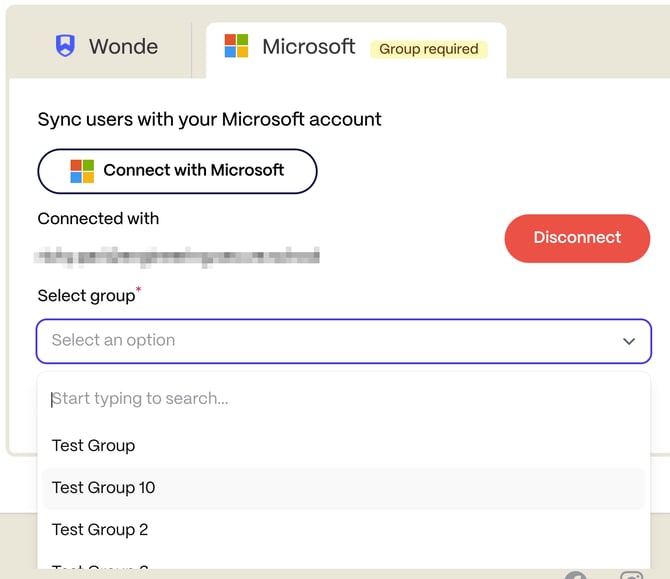
Task: Choose Test Group from the list
Action: [x=344, y=446]
